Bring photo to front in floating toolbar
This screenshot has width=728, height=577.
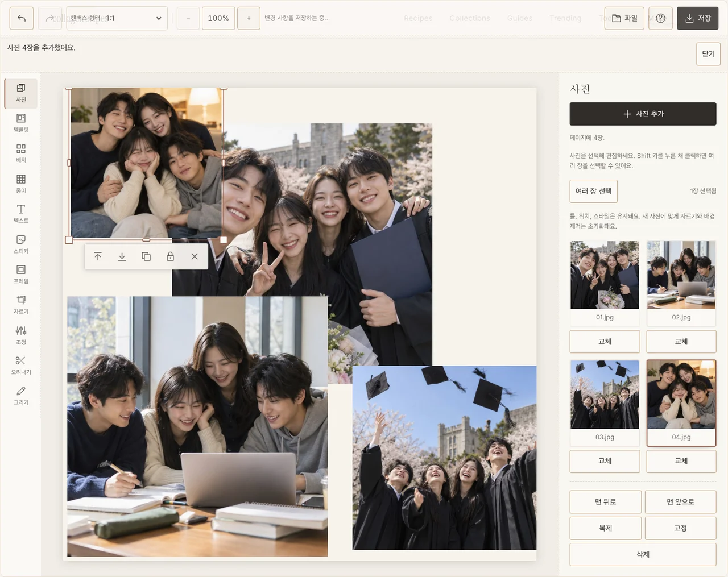pos(98,256)
